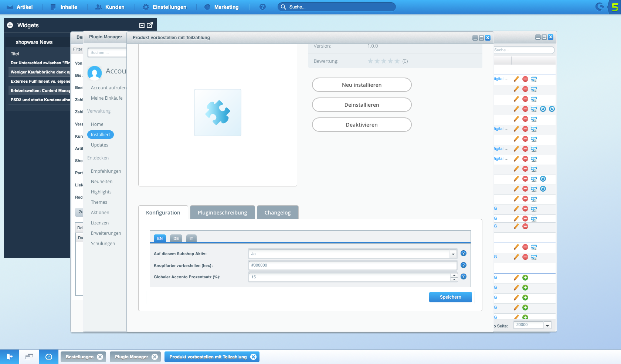Viewport: 621px width, 364px height.
Task: Pop out the Widgets panel into window
Action: pos(150,25)
